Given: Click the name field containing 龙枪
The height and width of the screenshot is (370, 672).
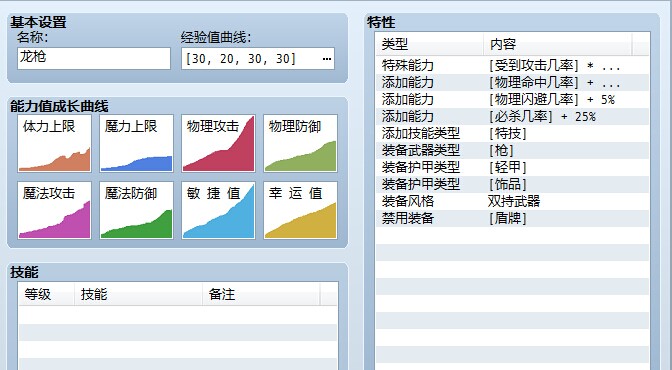Looking at the screenshot, I should (x=94, y=58).
